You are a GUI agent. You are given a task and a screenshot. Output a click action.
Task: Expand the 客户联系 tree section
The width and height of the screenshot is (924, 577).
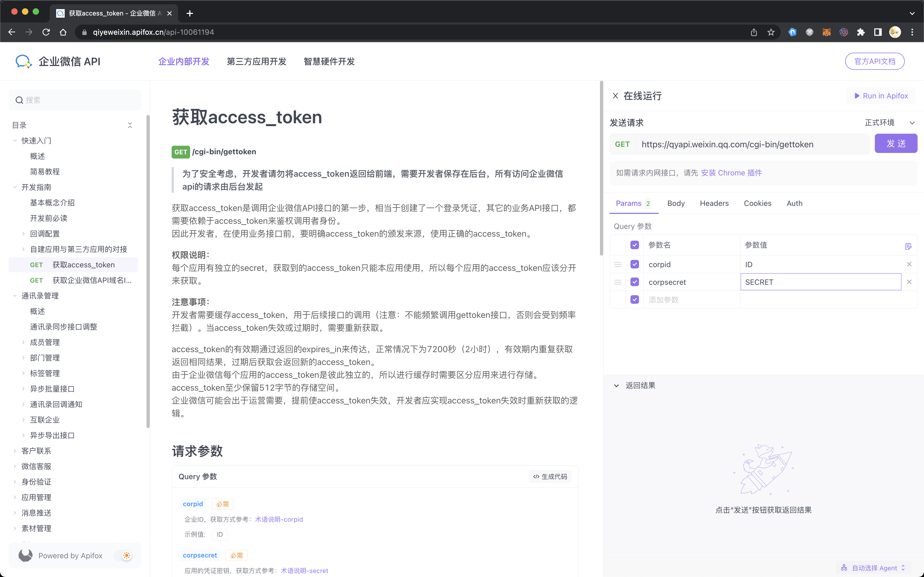(x=15, y=451)
